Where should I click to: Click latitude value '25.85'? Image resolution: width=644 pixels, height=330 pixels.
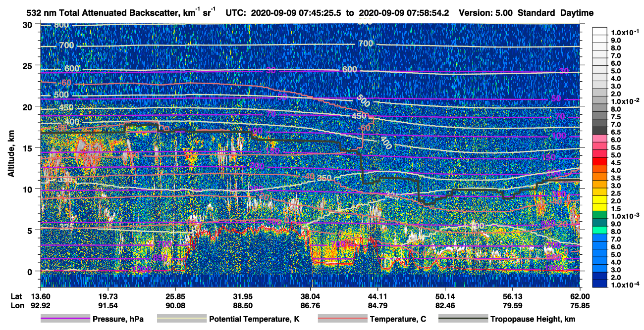(175, 296)
